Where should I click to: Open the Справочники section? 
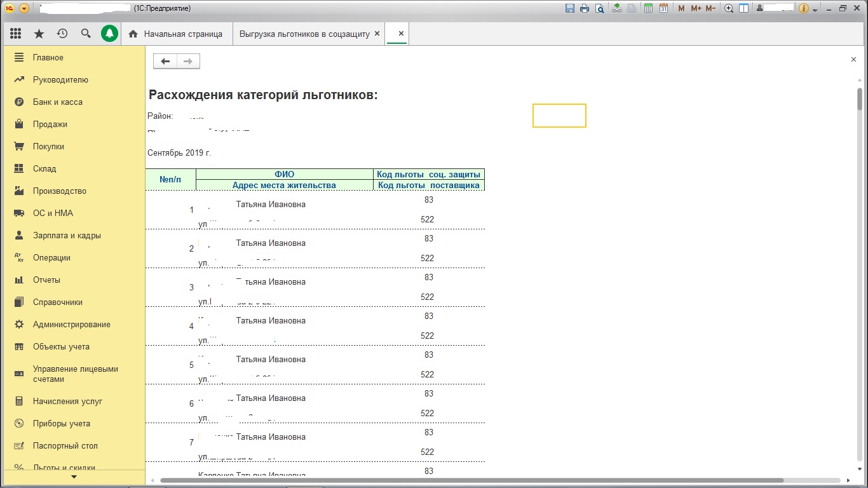[x=73, y=302]
